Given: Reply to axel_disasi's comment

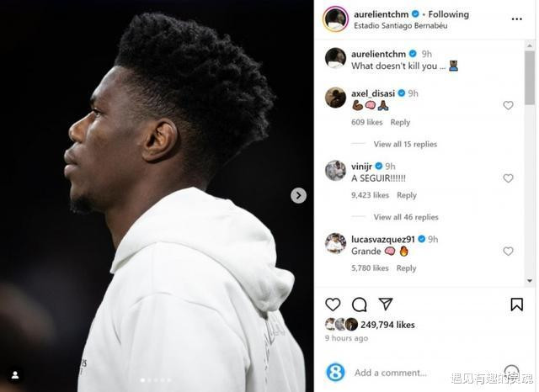Looking at the screenshot, I should tap(400, 122).
